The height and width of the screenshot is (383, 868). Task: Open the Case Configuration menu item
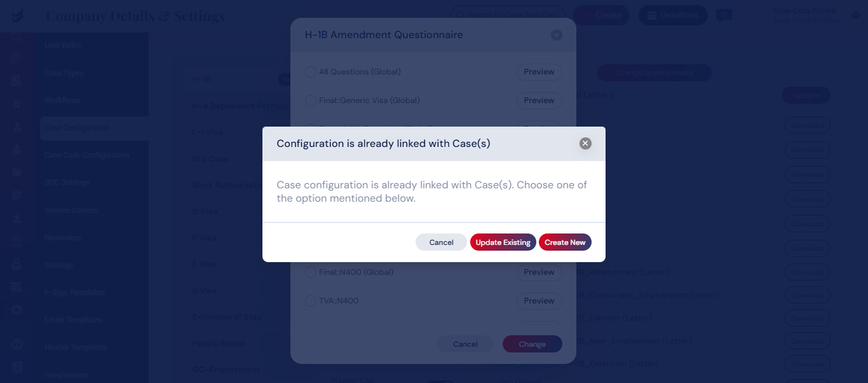click(x=94, y=128)
